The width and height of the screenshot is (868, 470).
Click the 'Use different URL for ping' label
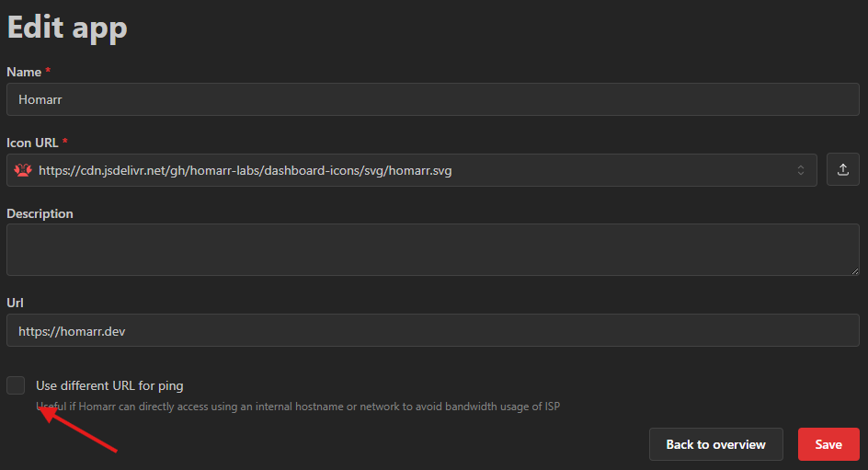tap(109, 385)
